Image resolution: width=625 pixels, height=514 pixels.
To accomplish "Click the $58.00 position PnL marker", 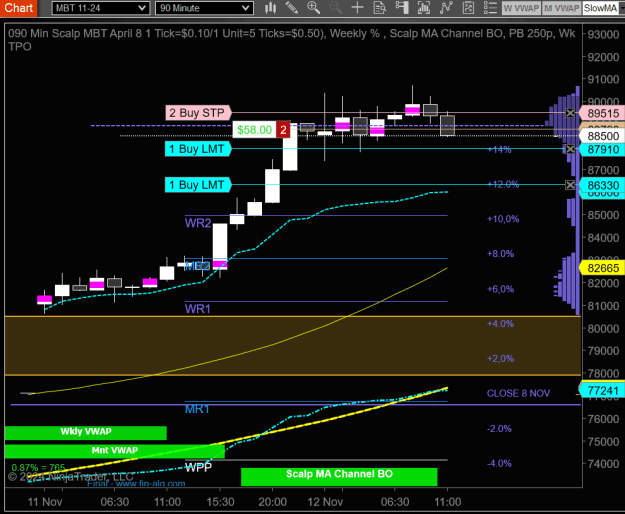I will pyautogui.click(x=254, y=129).
